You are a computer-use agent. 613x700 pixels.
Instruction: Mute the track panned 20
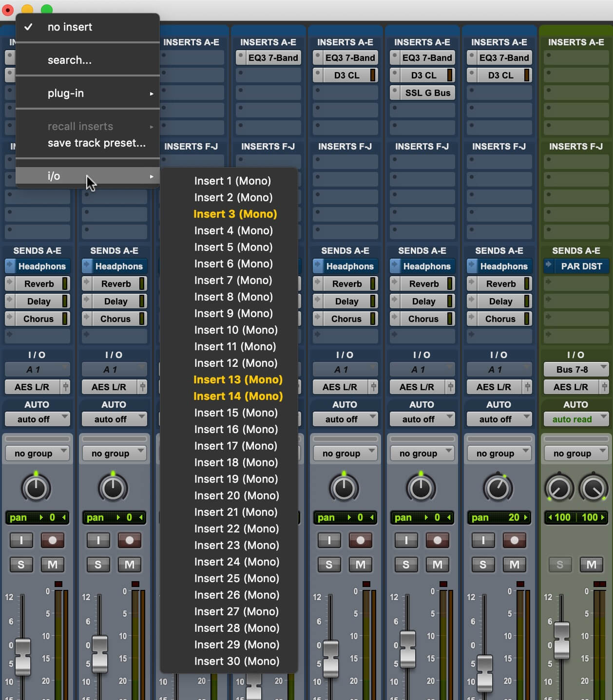pos(514,564)
